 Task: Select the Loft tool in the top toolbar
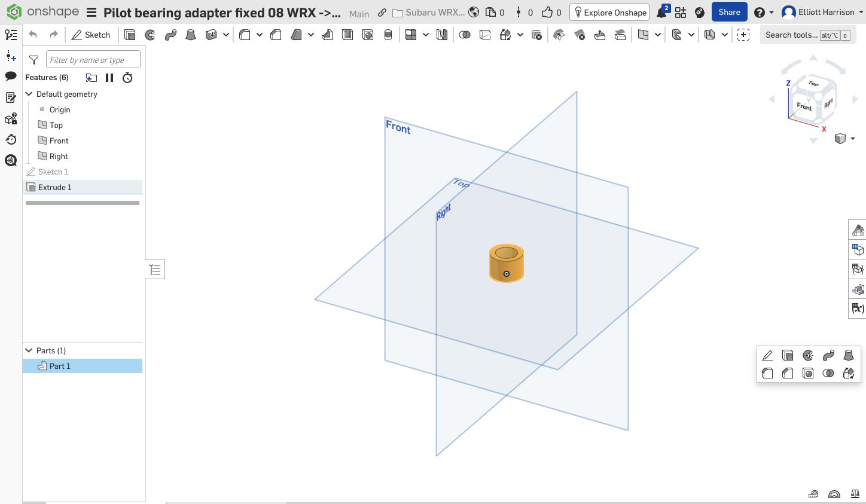click(191, 35)
